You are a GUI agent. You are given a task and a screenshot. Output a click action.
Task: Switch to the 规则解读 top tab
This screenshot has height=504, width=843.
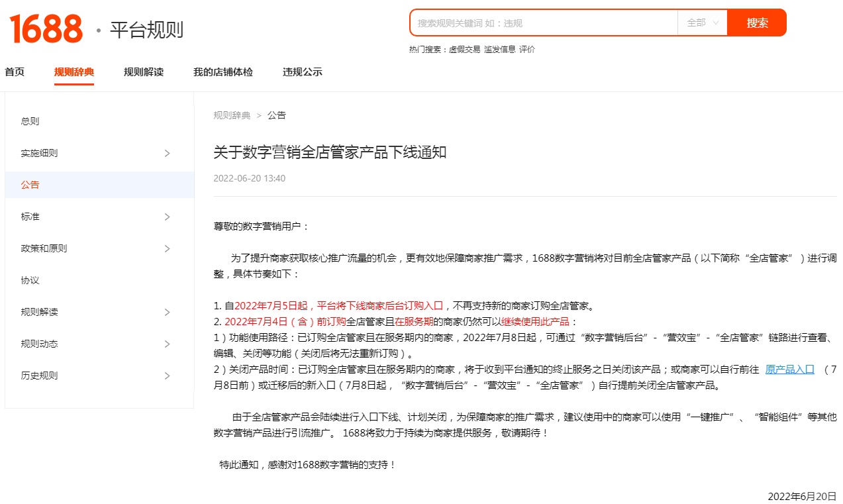(x=144, y=72)
